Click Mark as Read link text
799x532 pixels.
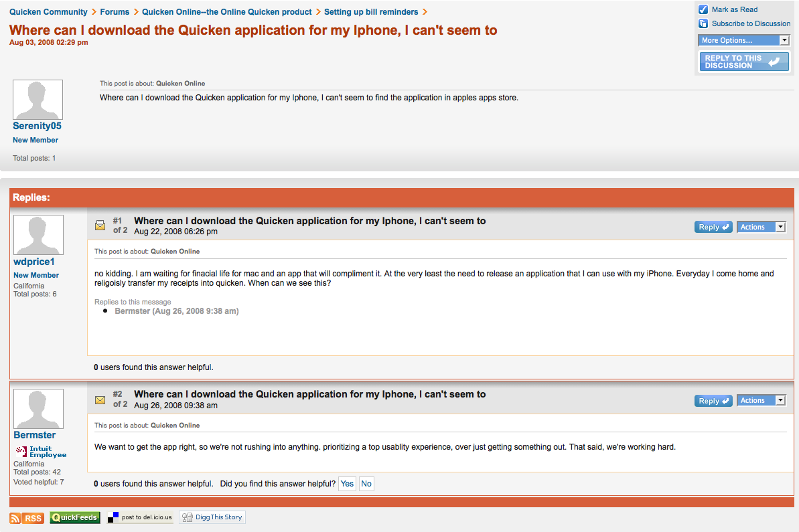coord(734,9)
